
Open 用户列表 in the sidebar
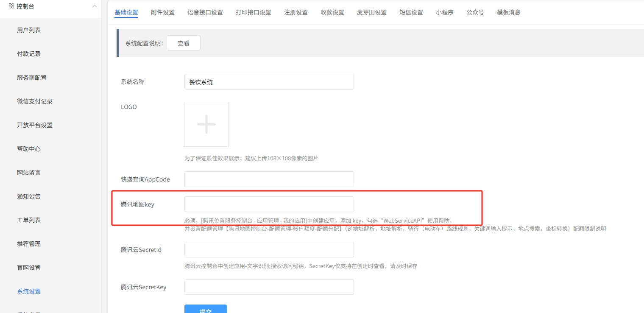(x=29, y=30)
